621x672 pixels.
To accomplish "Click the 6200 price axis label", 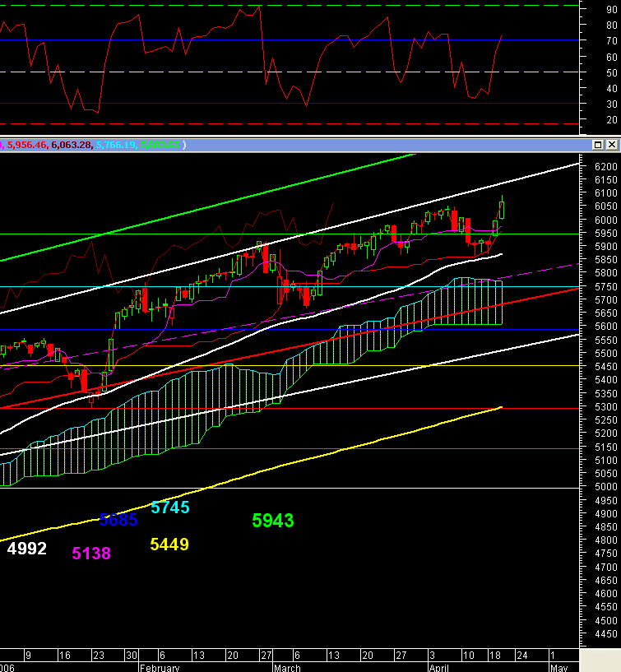I will point(606,166).
